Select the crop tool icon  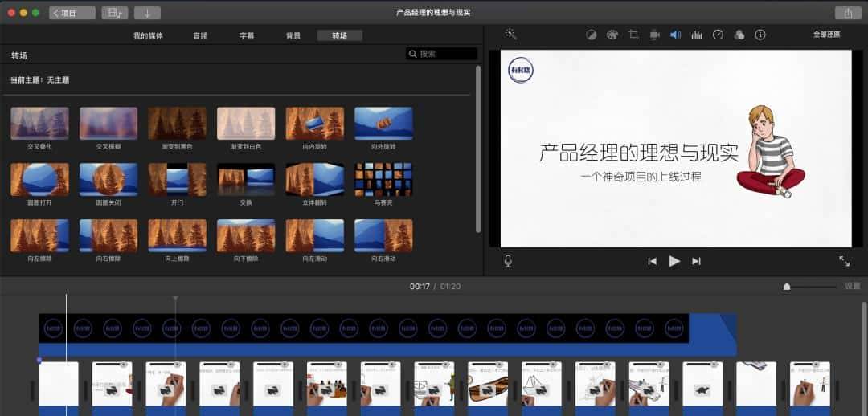pyautogui.click(x=633, y=35)
